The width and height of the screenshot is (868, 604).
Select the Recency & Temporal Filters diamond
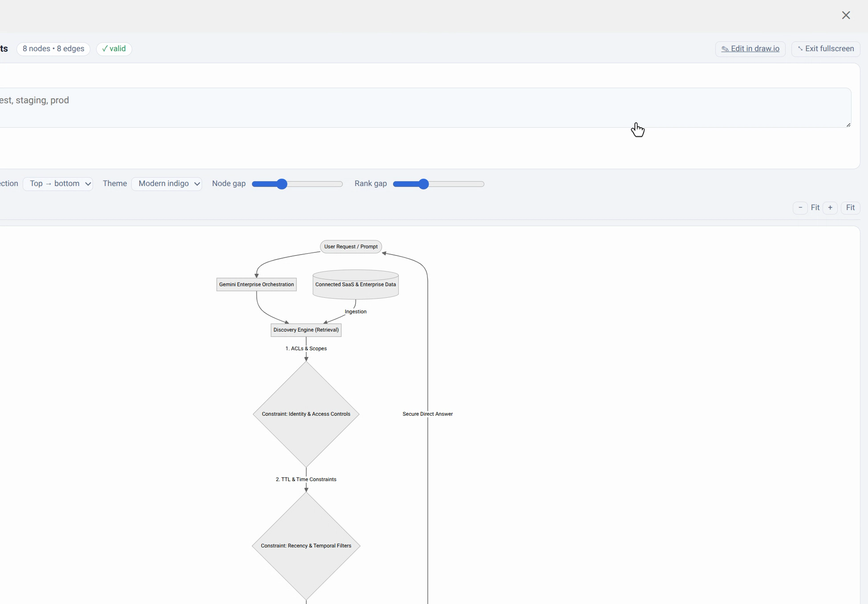[x=306, y=546]
